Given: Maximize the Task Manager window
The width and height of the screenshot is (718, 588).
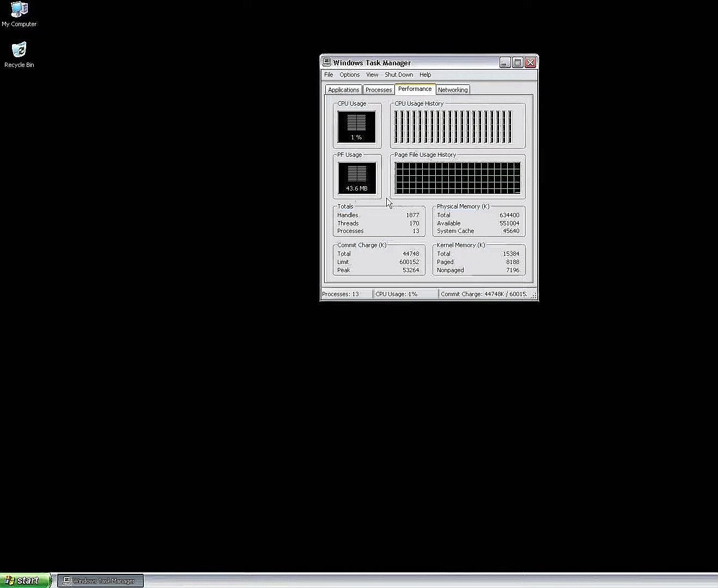Looking at the screenshot, I should [518, 63].
